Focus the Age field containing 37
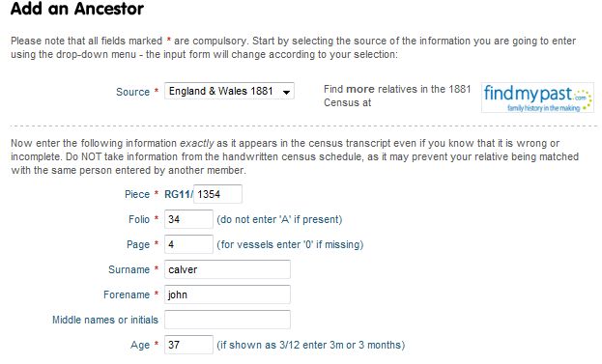Image resolution: width=602 pixels, height=364 pixels. 188,345
